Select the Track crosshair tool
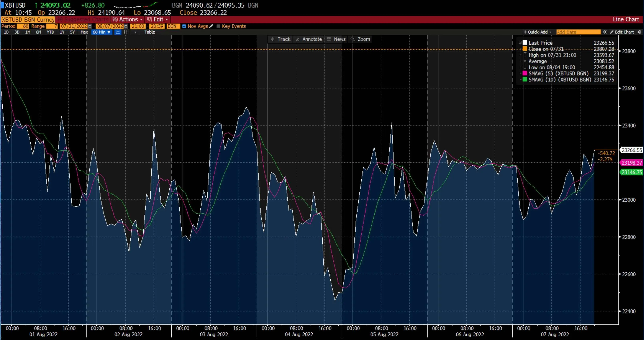The height and width of the screenshot is (340, 644). [x=280, y=39]
